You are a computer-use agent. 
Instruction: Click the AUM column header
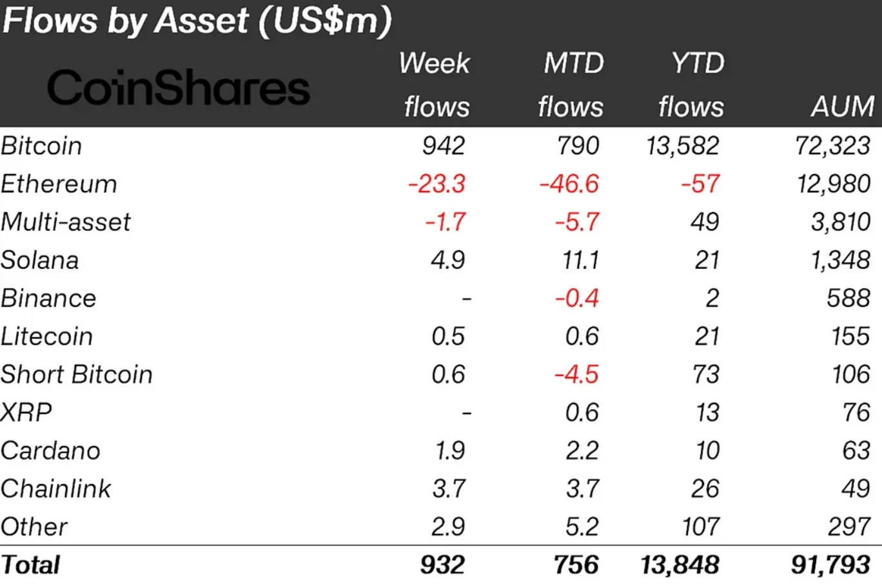(843, 106)
